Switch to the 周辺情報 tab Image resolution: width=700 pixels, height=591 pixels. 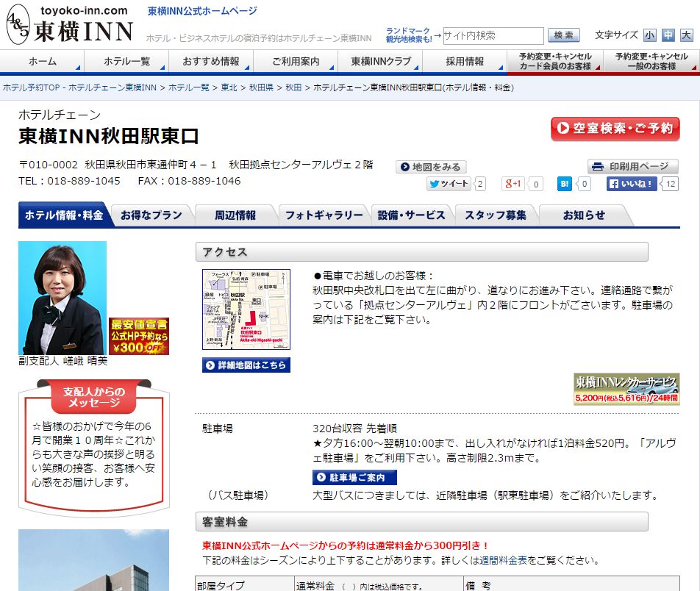(235, 215)
